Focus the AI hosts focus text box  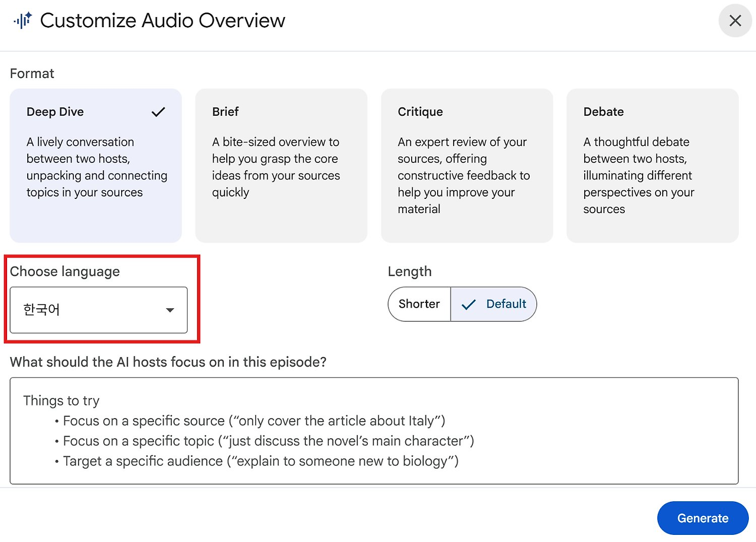374,431
